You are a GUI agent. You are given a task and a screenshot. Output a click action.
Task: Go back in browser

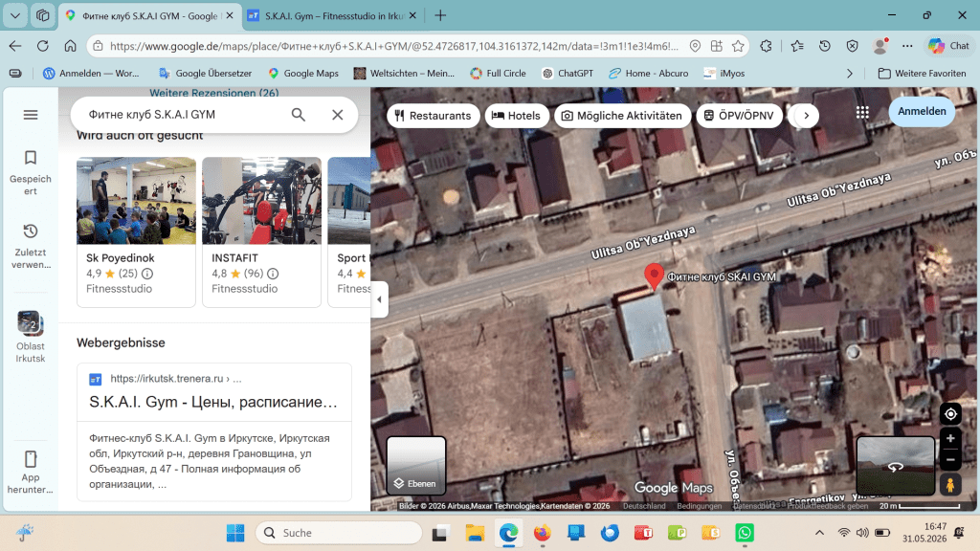point(15,46)
